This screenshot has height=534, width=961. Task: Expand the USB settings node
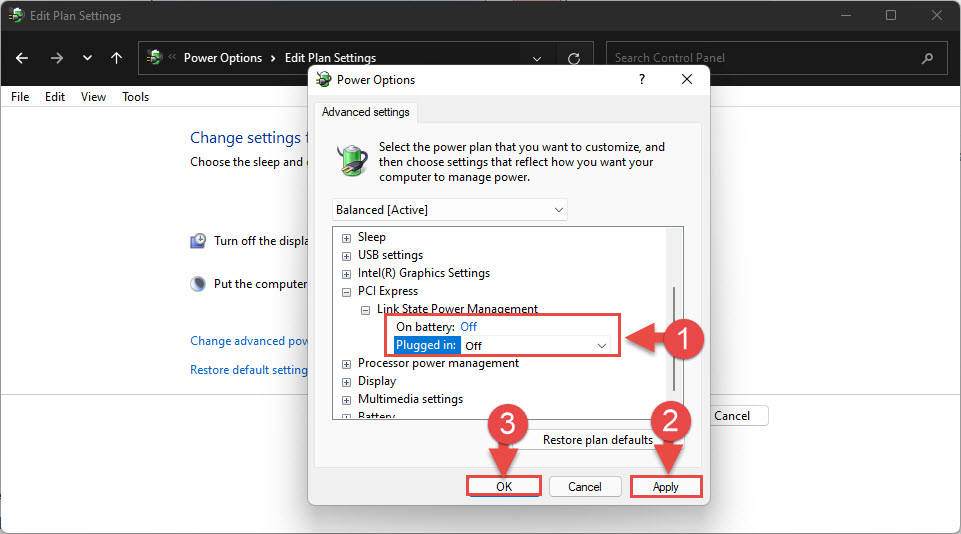click(x=347, y=256)
